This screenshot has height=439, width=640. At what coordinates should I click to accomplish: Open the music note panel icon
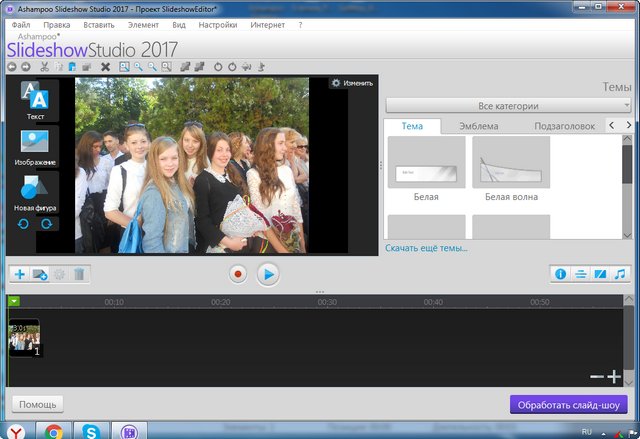point(620,274)
